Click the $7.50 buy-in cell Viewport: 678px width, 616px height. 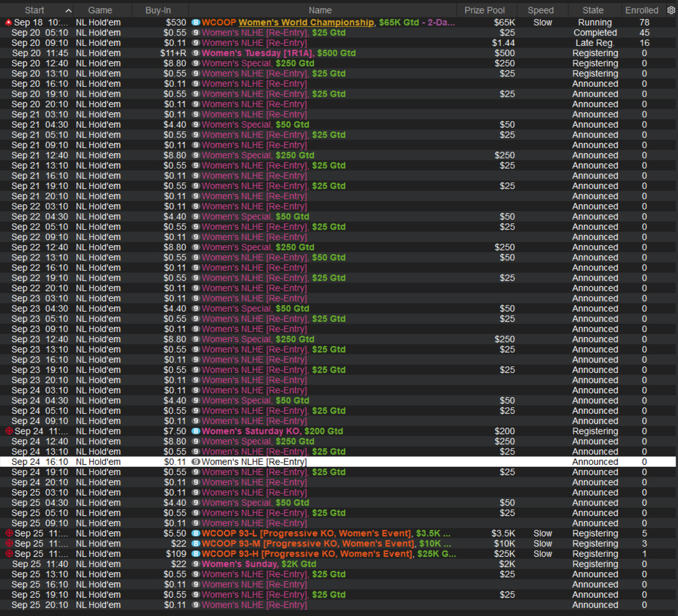(x=175, y=431)
